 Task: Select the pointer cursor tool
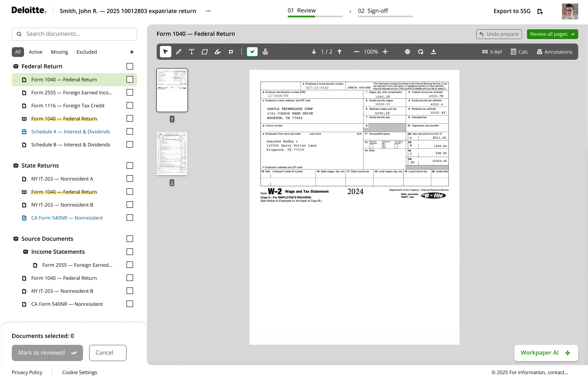click(x=166, y=52)
